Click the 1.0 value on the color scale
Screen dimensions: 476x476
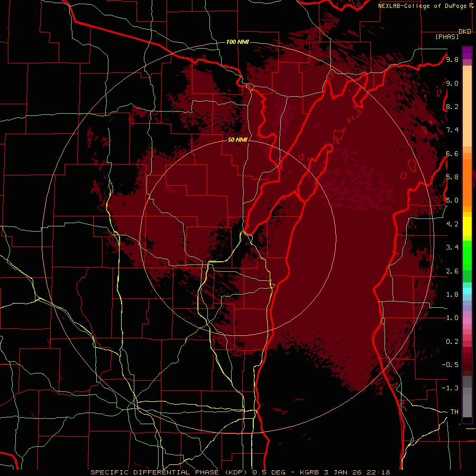click(x=452, y=318)
